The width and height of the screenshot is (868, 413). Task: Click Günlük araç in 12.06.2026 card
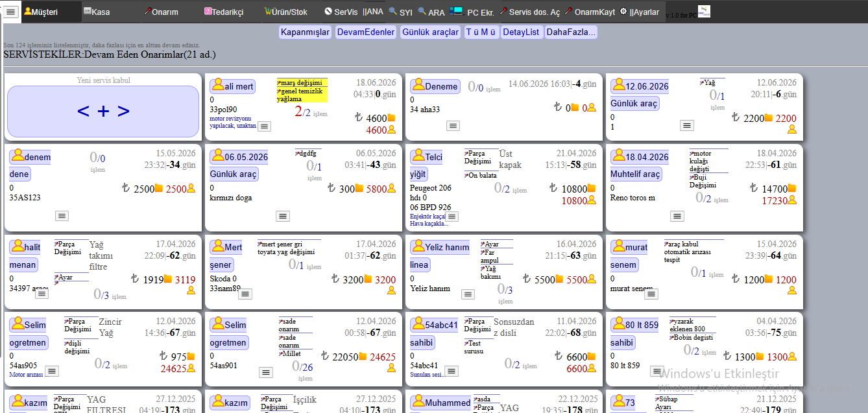[634, 103]
